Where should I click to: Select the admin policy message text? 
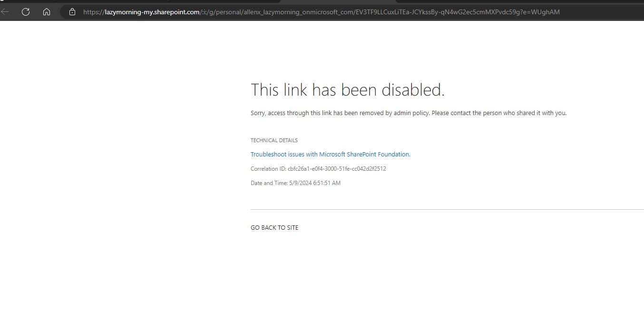point(408,113)
